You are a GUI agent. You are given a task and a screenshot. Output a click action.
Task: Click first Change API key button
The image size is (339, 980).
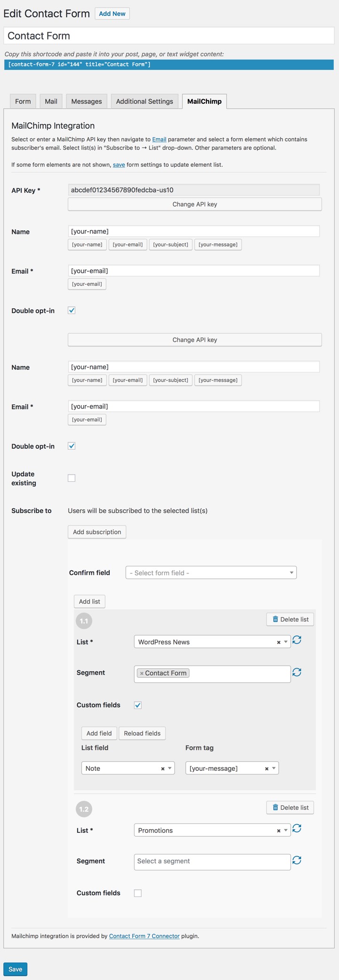195,204
